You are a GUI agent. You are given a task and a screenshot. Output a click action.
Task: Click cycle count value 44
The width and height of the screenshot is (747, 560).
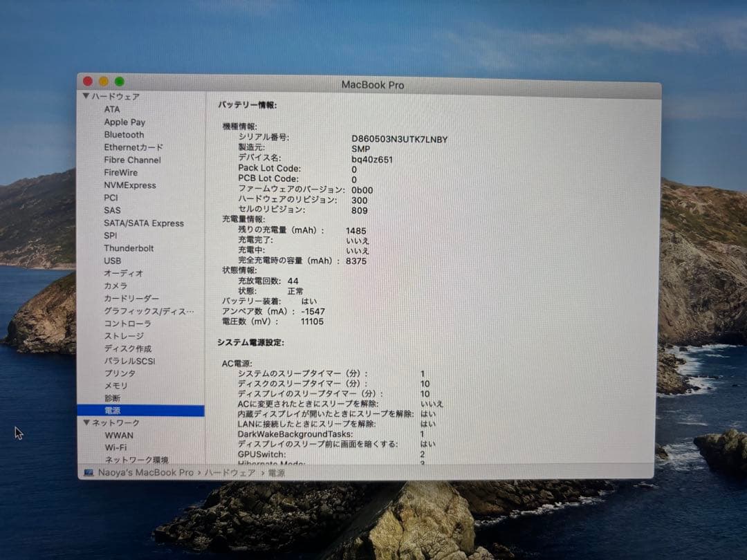click(x=293, y=281)
